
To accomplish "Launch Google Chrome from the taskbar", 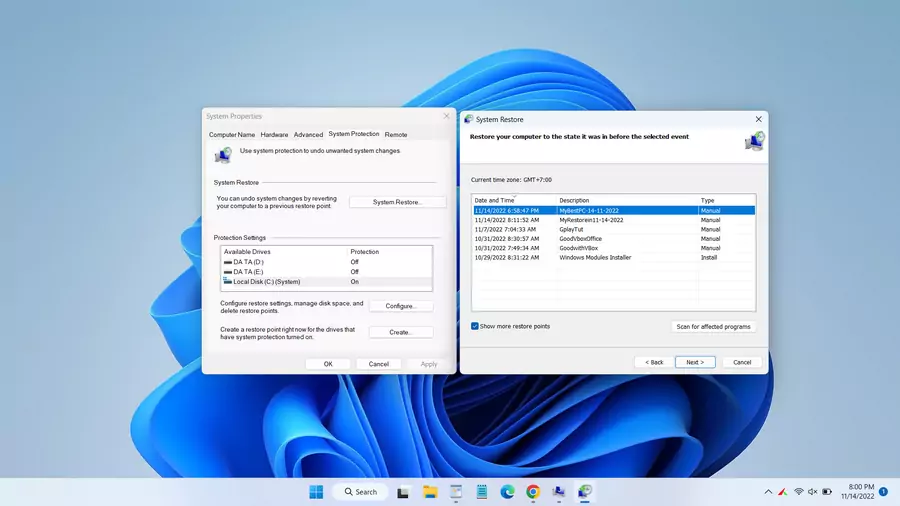I will (533, 492).
